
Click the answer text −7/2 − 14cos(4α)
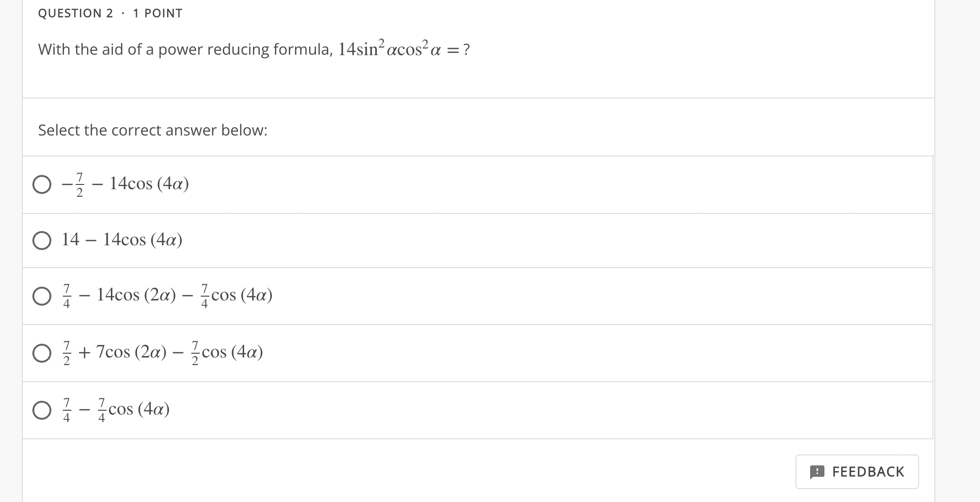click(125, 184)
